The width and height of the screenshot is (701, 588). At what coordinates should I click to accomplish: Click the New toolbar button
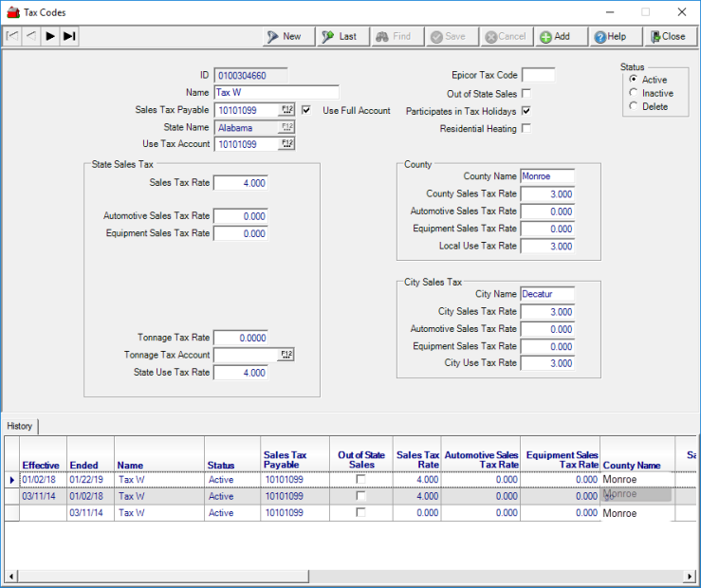[x=284, y=36]
